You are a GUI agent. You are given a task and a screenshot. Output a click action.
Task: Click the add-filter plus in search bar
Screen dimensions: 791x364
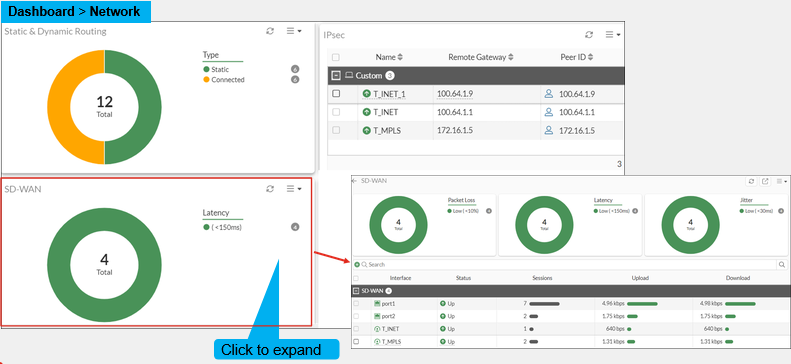click(x=357, y=264)
